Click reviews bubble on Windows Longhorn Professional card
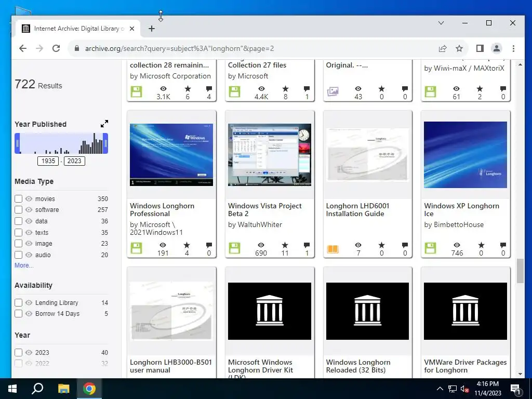Viewport: 532px width, 399px height. (209, 245)
